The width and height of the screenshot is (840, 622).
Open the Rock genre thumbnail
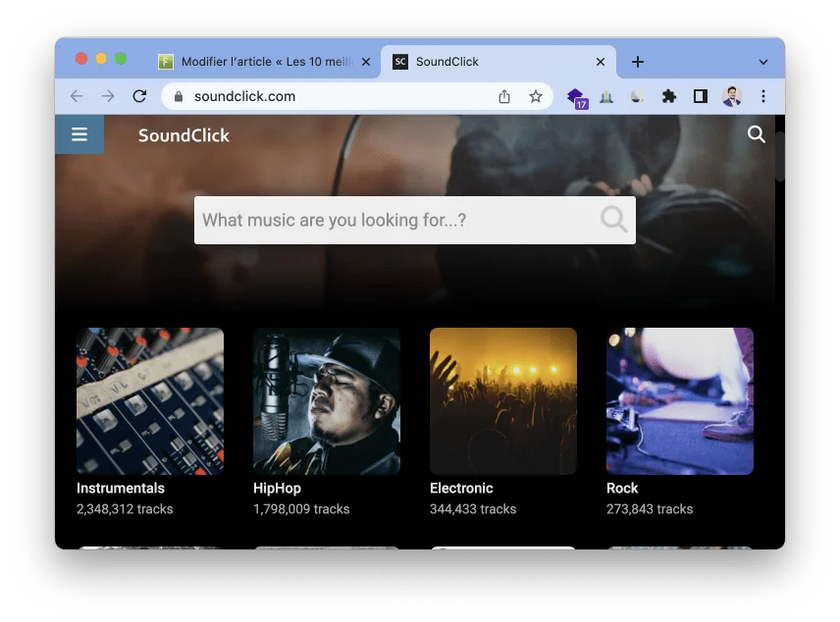[680, 401]
